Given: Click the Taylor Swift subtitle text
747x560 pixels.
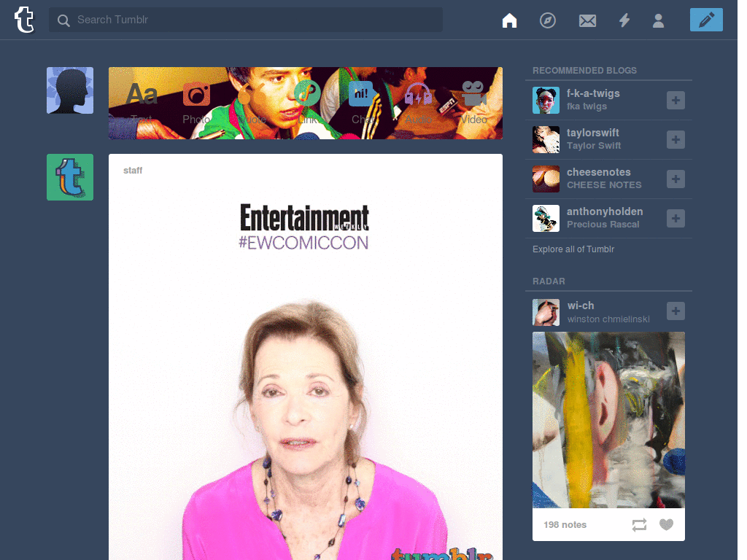Looking at the screenshot, I should click(594, 146).
